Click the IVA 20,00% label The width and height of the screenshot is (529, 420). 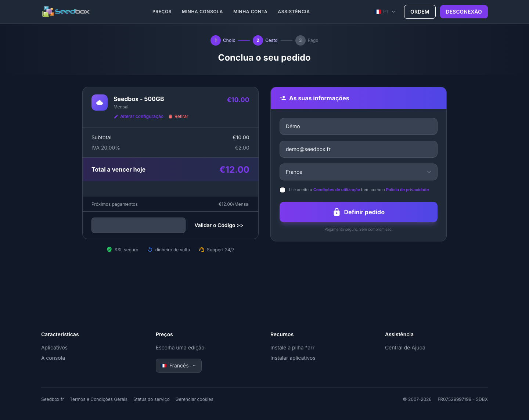pyautogui.click(x=106, y=148)
